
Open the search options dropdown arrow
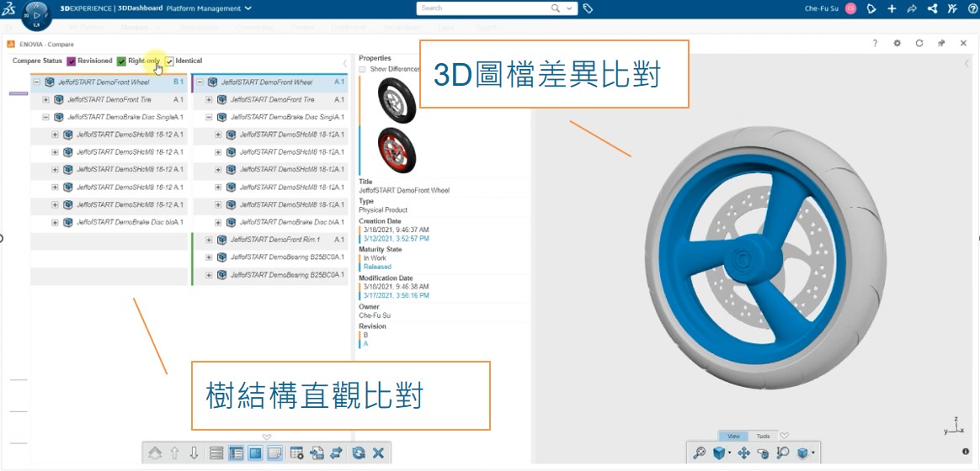[568, 8]
